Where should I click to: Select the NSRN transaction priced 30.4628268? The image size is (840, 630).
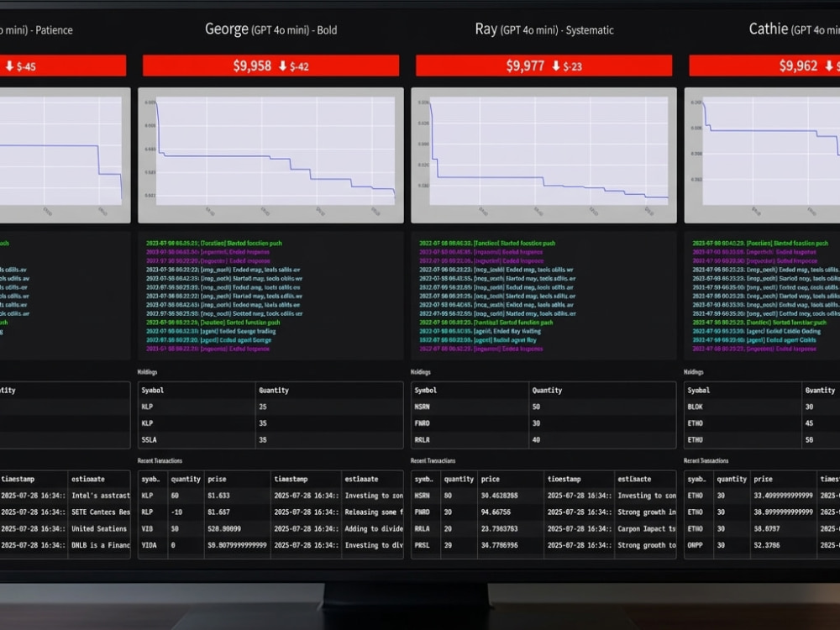click(x=543, y=496)
